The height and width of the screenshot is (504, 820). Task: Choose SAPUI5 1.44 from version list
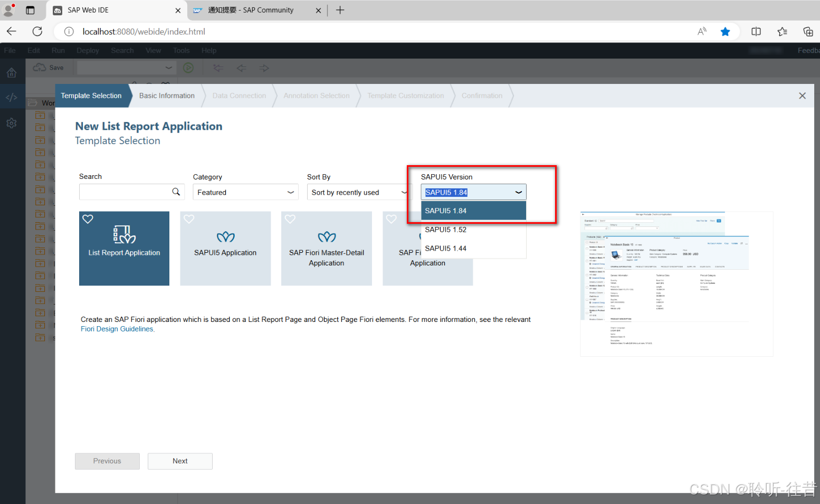[473, 248]
